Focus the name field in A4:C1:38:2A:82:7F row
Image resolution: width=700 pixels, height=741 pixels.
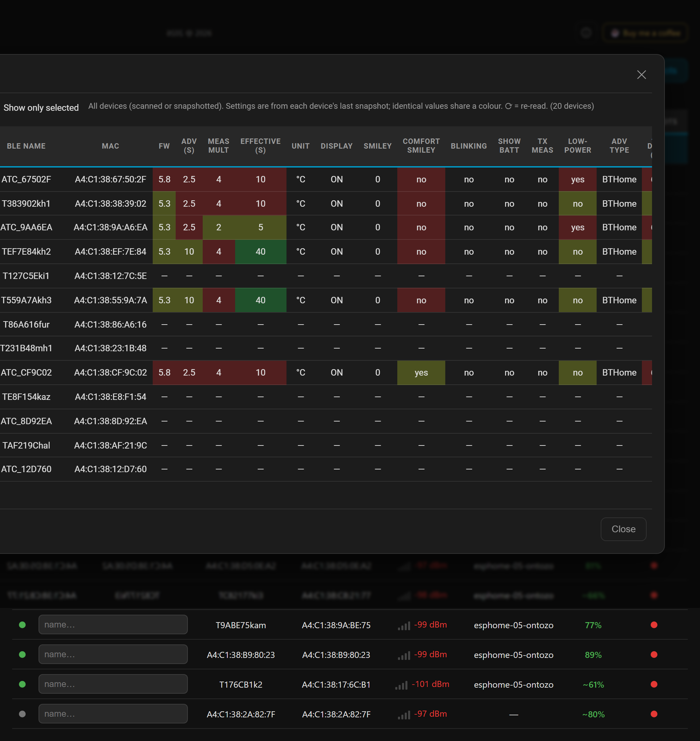coord(113,714)
